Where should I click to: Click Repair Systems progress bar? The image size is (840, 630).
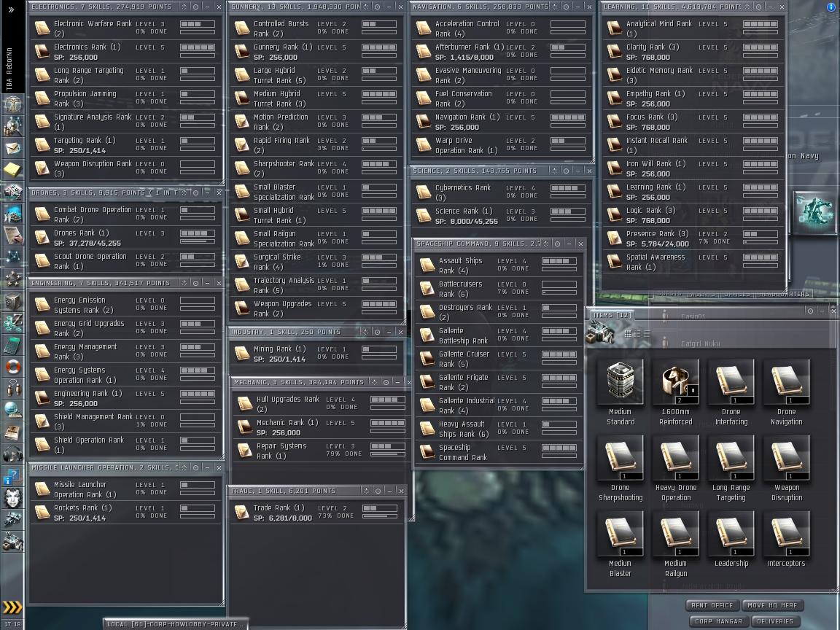[389, 454]
